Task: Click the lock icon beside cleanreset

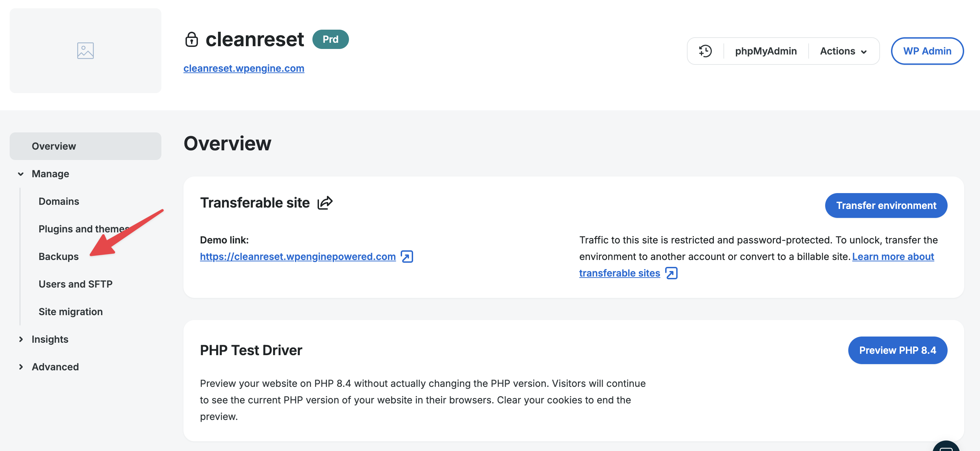Action: [191, 40]
